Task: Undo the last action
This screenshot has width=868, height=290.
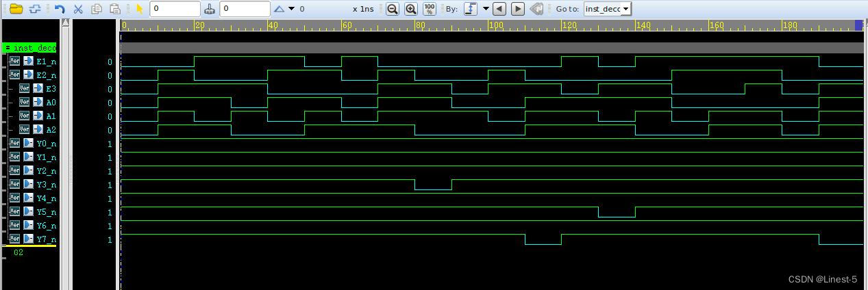Action: pos(60,9)
